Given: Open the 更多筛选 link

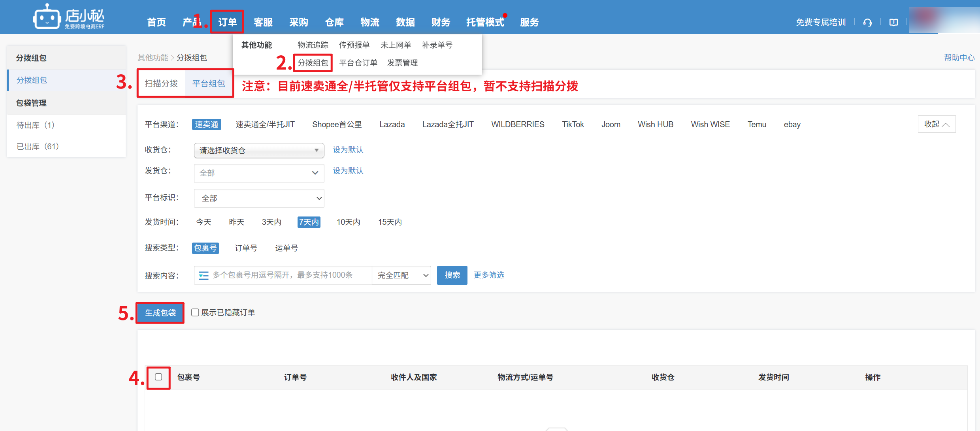Looking at the screenshot, I should (489, 275).
